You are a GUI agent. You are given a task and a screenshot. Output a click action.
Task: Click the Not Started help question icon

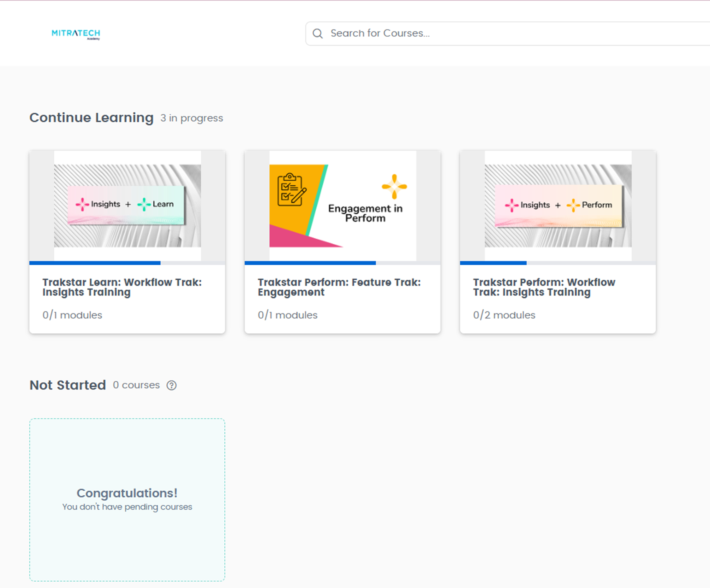click(x=172, y=385)
